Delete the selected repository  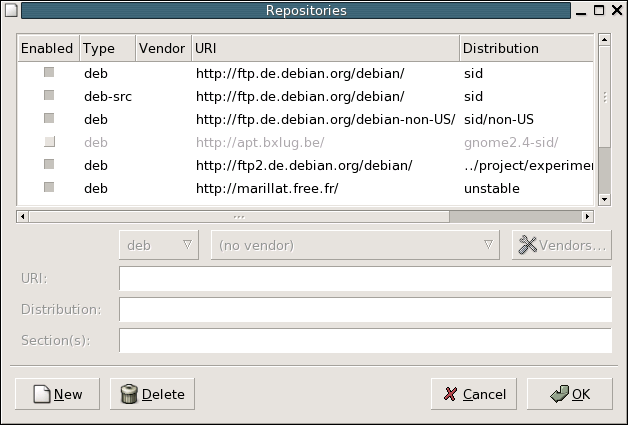click(152, 394)
